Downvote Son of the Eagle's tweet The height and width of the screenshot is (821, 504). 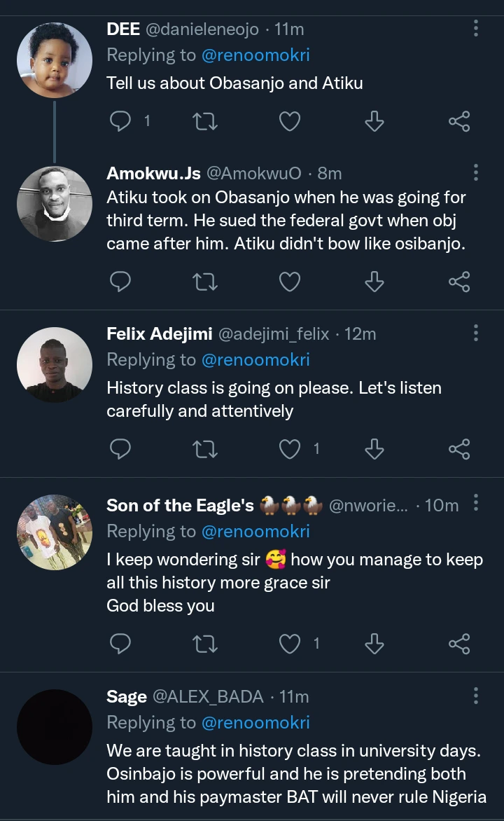tap(374, 643)
